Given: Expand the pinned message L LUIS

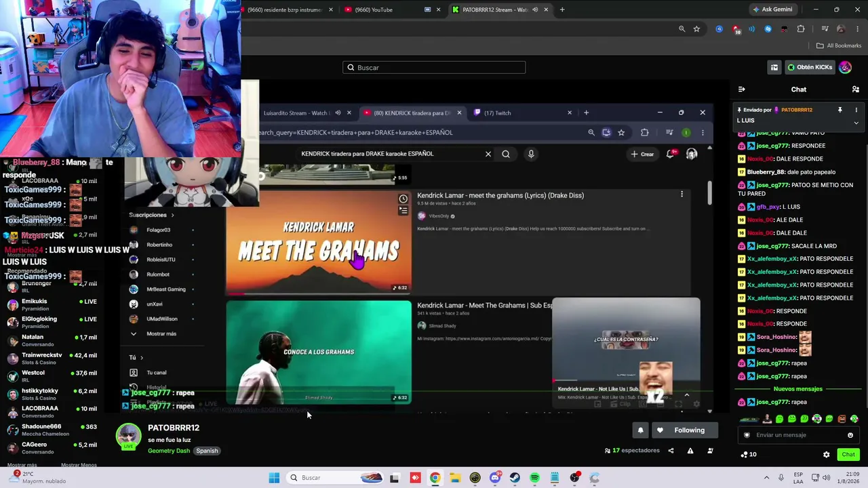Looking at the screenshot, I should pyautogui.click(x=856, y=123).
